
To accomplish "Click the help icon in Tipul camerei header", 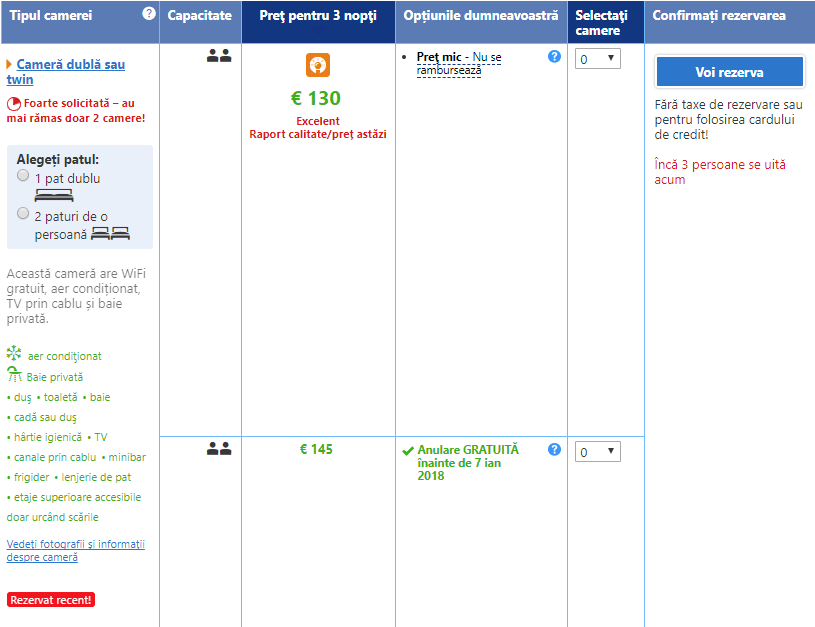I will point(149,14).
